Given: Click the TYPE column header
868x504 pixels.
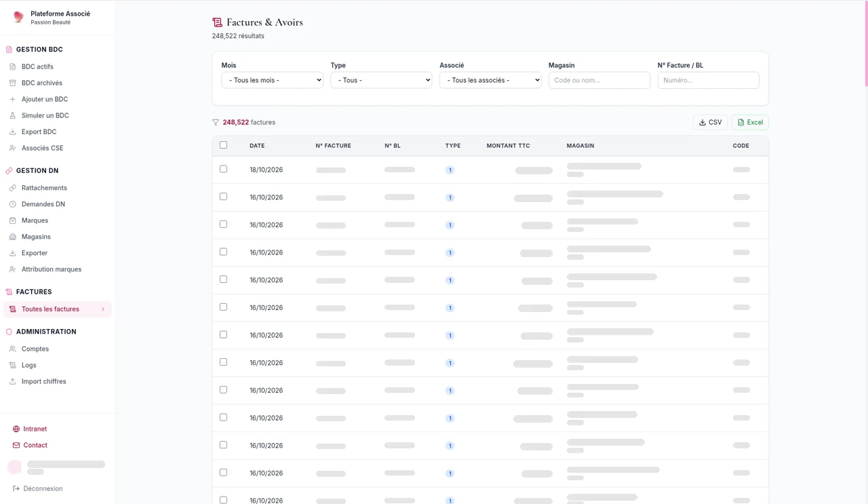Looking at the screenshot, I should click(453, 146).
